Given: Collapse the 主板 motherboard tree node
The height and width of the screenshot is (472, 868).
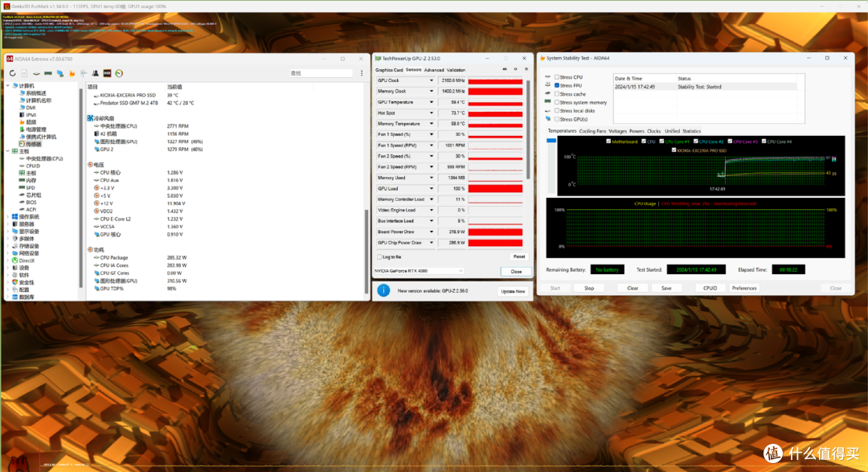Looking at the screenshot, I should click(8, 151).
